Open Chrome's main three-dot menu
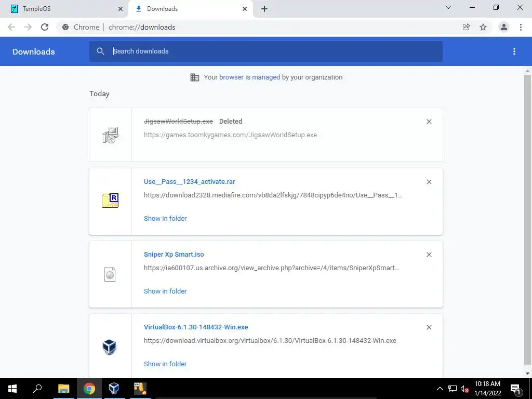The width and height of the screenshot is (532, 399). tap(521, 27)
